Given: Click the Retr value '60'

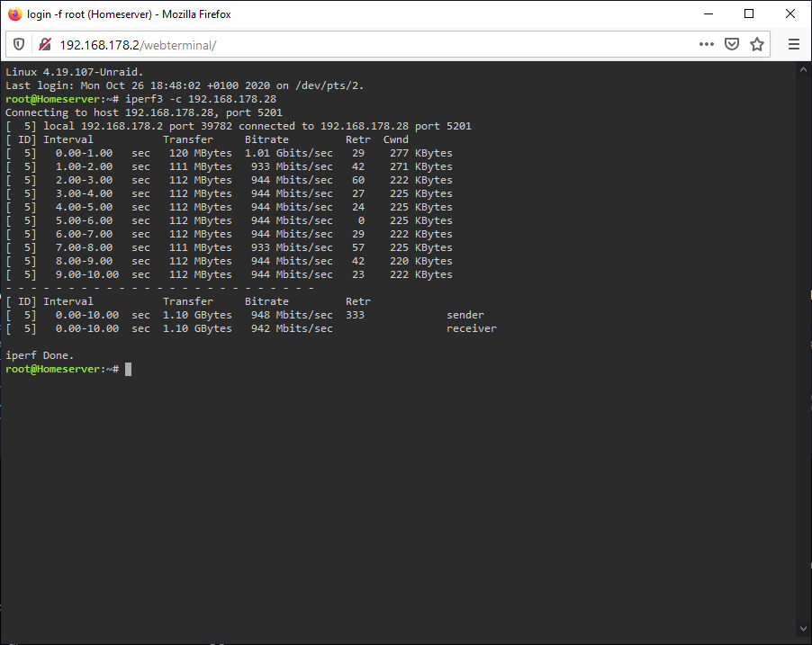Looking at the screenshot, I should tap(358, 180).
